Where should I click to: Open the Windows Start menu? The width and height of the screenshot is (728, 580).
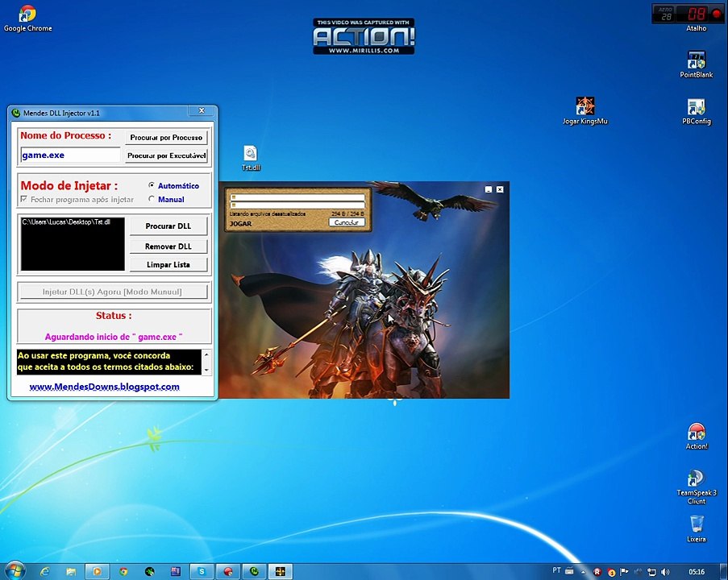coord(14,570)
